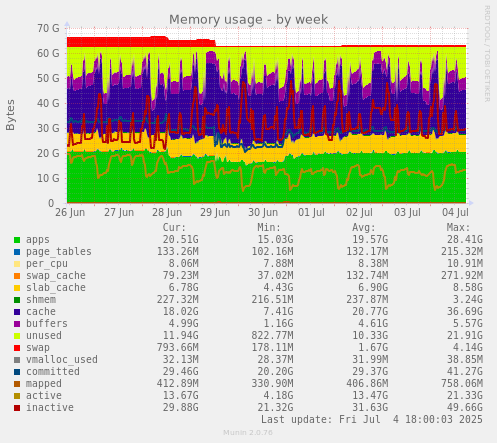
Task: Click apps current value 20.51G
Action: pos(181,240)
